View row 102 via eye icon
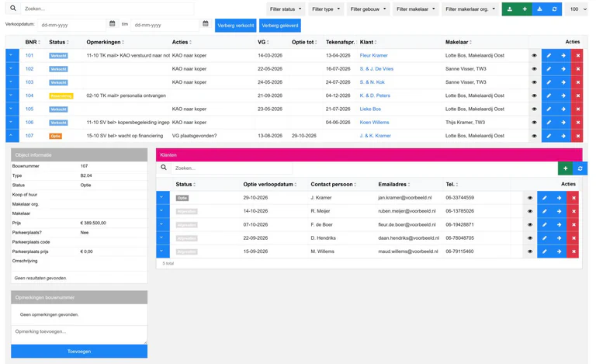 pos(534,69)
